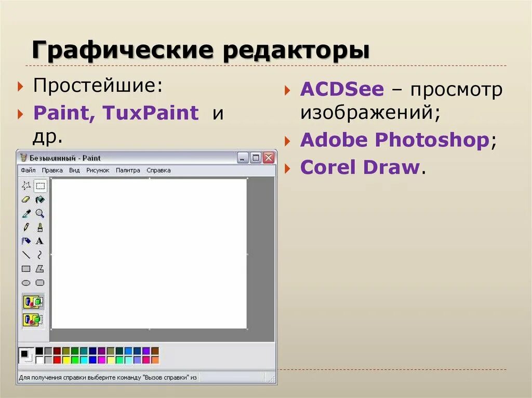Select the light gray palette swatch
The image size is (532, 398).
point(48,360)
